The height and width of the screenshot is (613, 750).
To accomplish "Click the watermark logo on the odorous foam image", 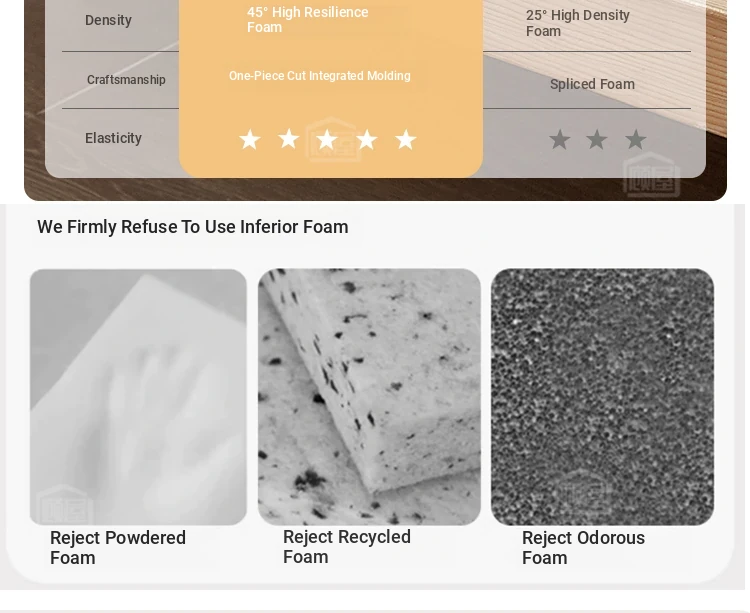I will [x=583, y=495].
